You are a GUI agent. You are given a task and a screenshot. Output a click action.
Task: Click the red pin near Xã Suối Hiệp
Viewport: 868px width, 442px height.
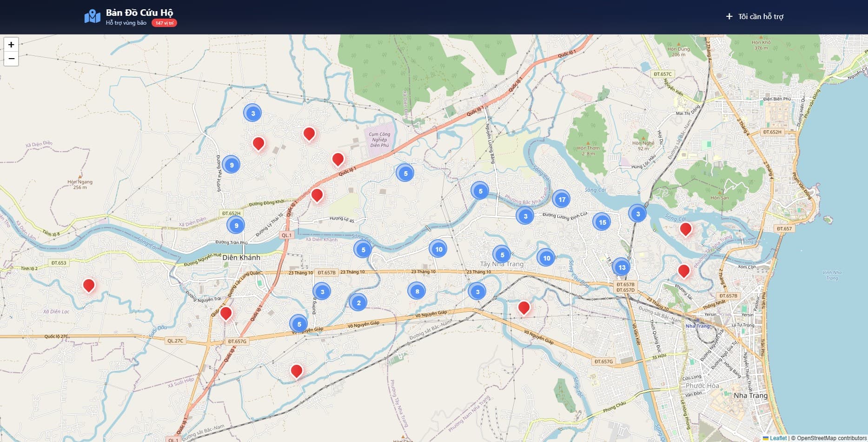pos(297,372)
